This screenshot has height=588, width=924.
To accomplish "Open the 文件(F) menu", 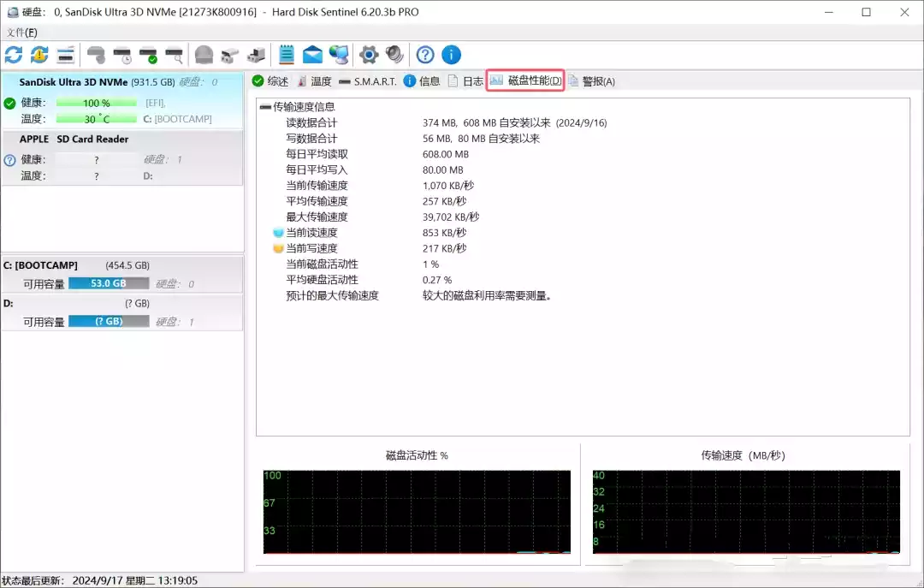I will pyautogui.click(x=21, y=33).
